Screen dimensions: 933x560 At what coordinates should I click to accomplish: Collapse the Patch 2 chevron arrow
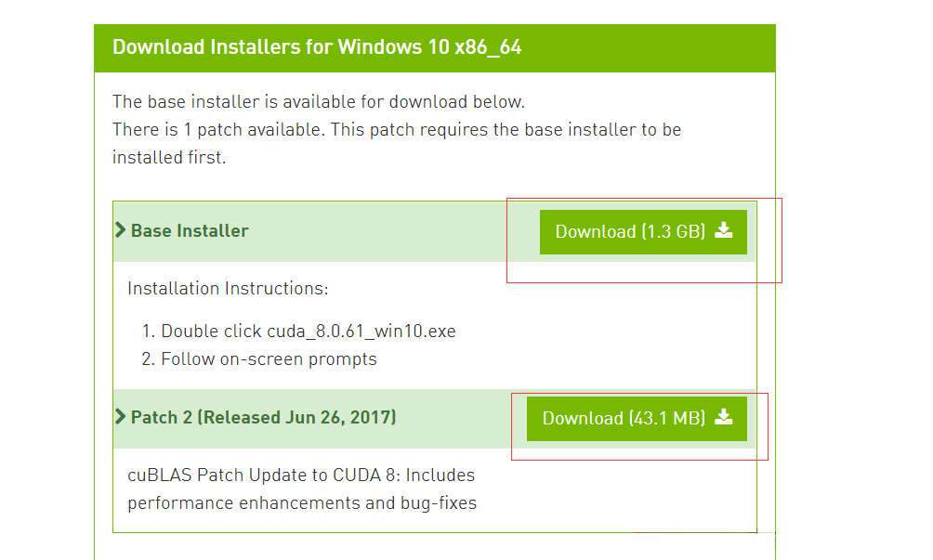(120, 417)
